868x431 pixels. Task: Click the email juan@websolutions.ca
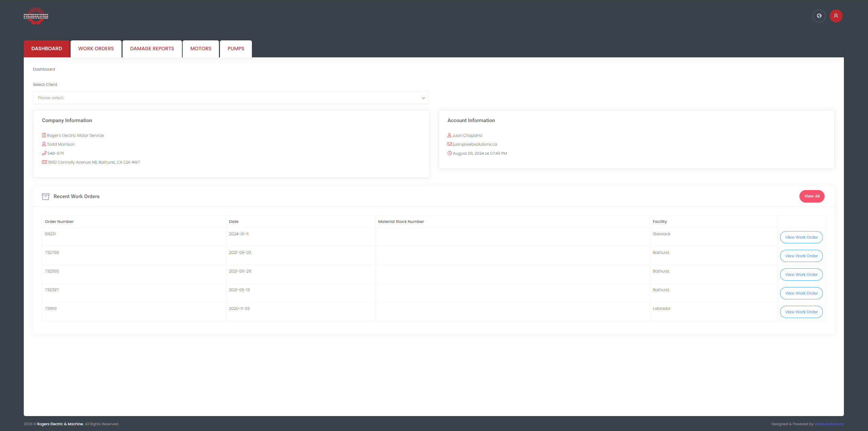(475, 144)
